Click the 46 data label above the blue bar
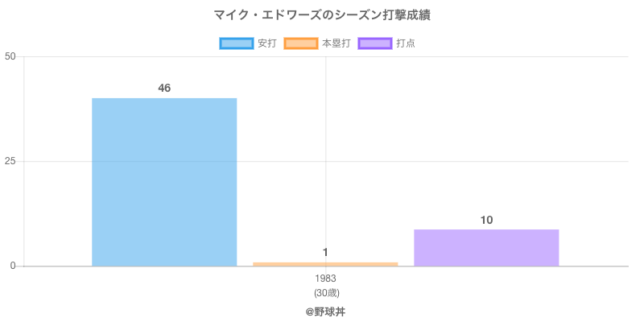The width and height of the screenshot is (644, 322). (x=164, y=88)
